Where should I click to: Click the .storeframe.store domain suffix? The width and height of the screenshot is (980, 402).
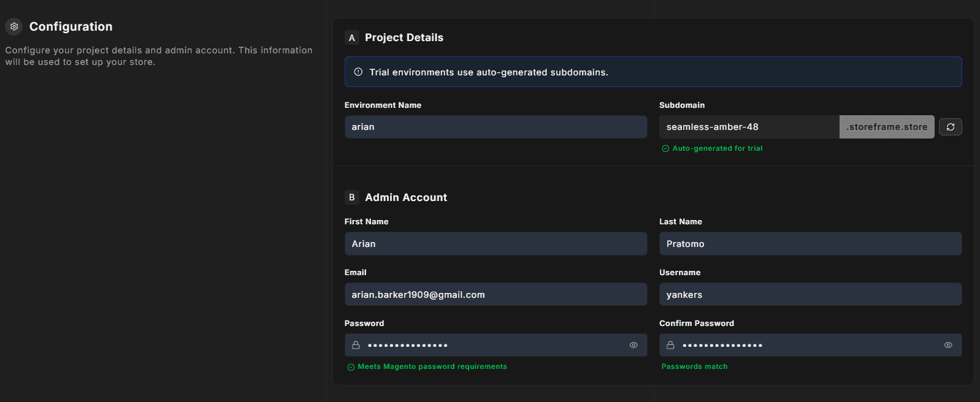click(887, 127)
